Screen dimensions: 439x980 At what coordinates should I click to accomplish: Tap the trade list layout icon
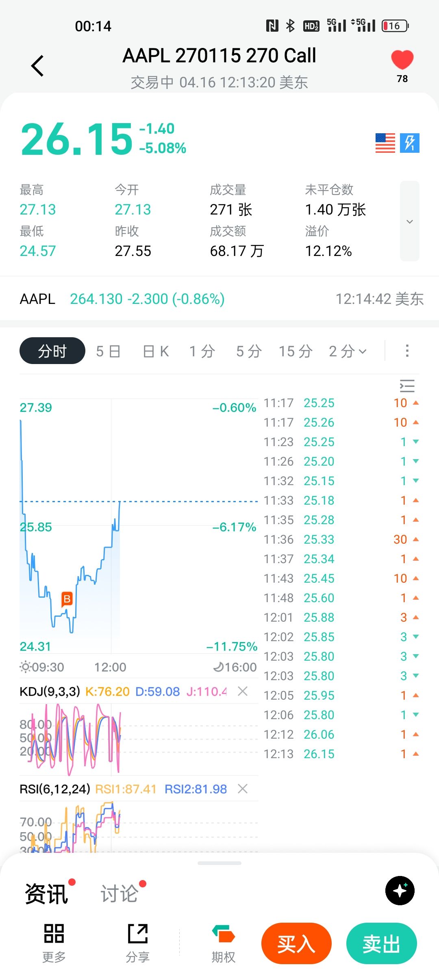pyautogui.click(x=407, y=386)
